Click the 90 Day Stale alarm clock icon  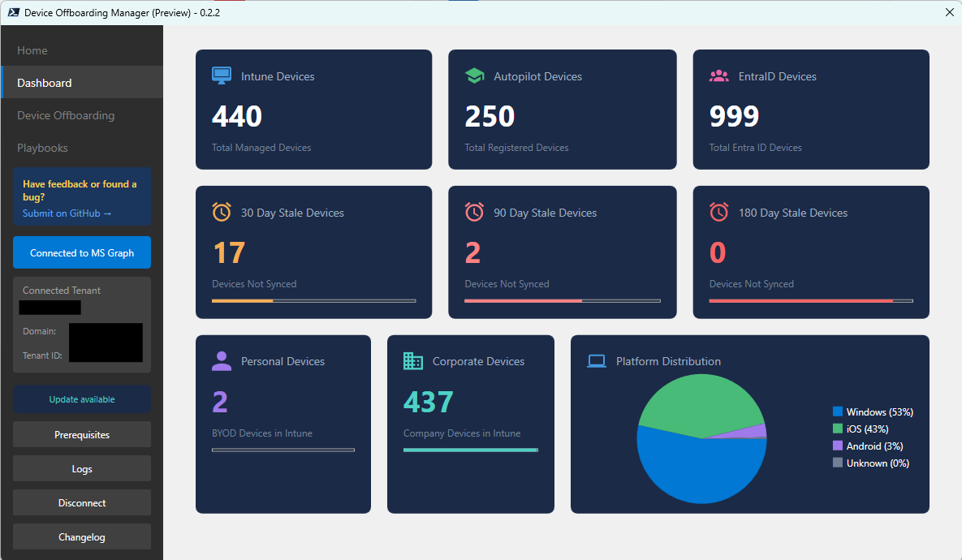pos(474,213)
